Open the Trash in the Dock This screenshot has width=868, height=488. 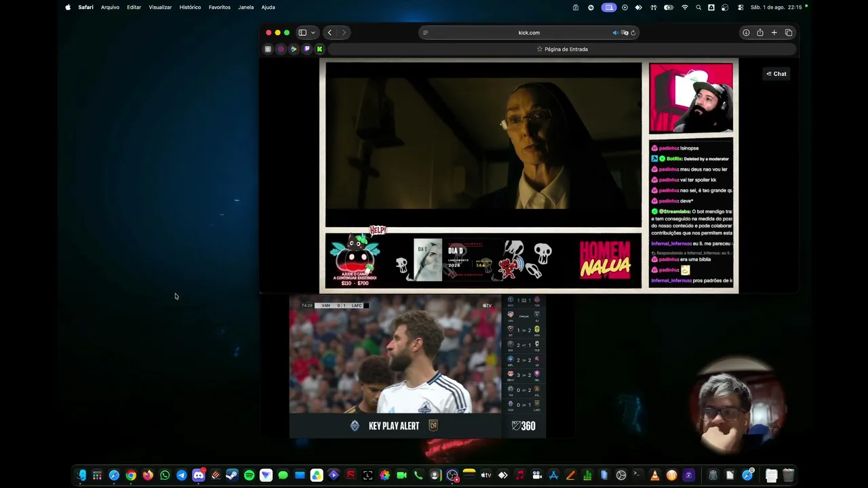coord(788,475)
